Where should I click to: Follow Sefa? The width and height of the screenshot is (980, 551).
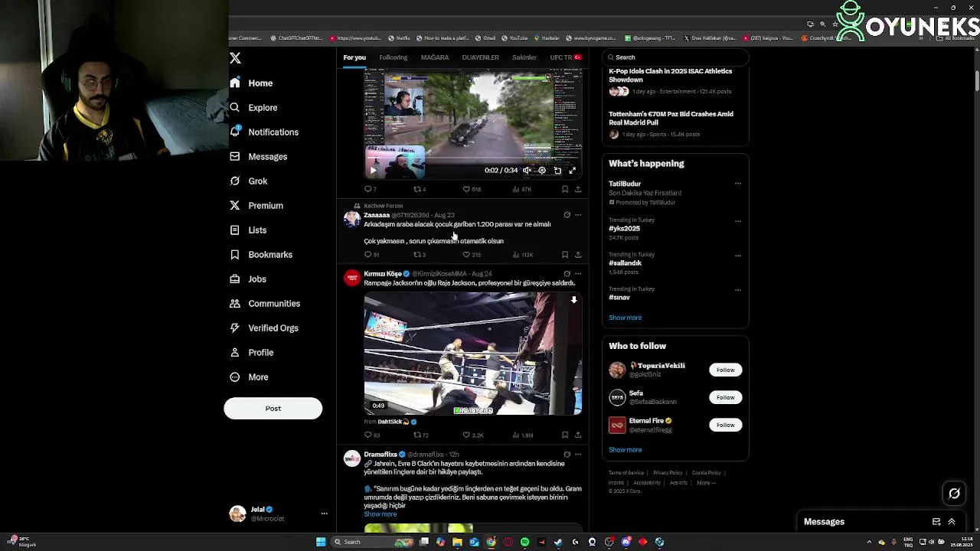tap(725, 397)
